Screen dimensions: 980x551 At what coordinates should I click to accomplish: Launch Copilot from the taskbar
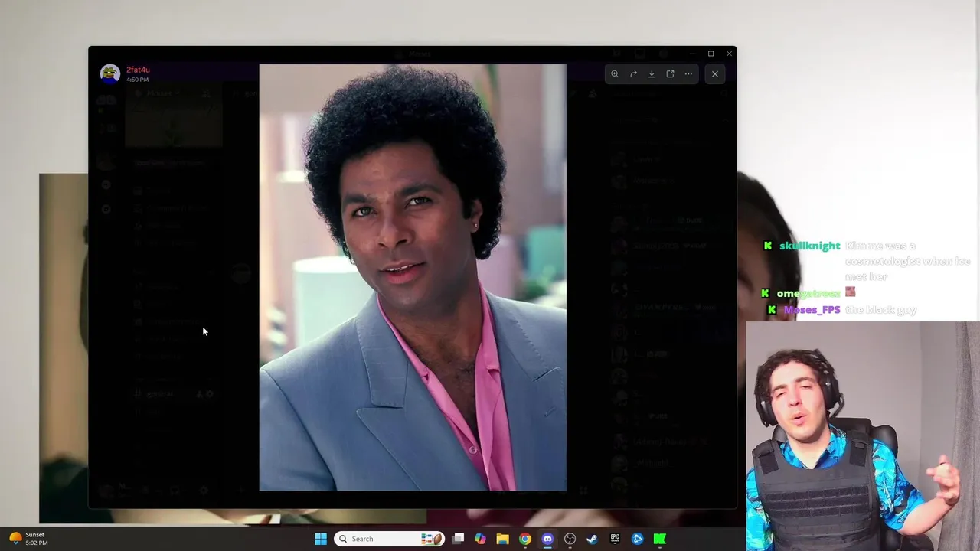click(480, 539)
